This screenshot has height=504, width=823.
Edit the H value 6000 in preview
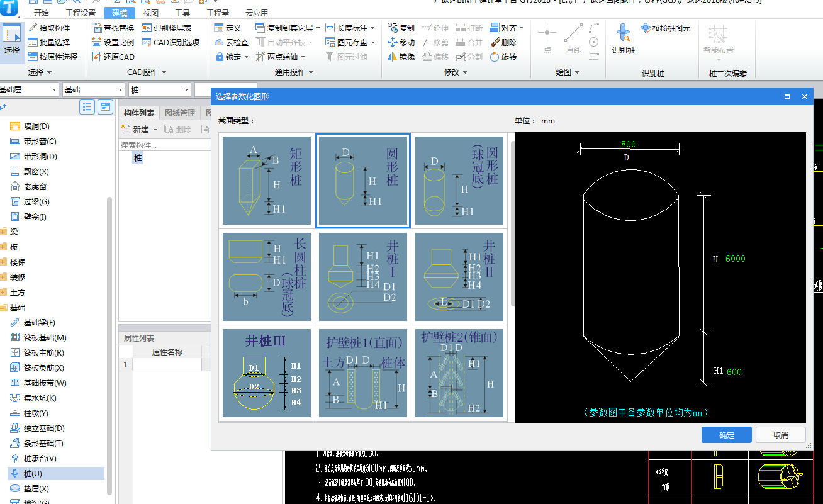[x=735, y=259]
